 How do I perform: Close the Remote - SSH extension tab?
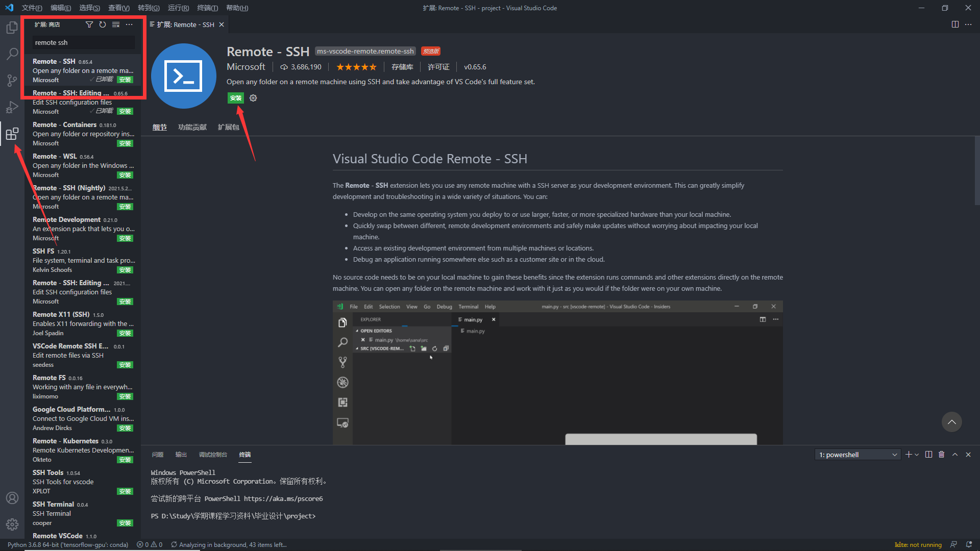coord(222,24)
